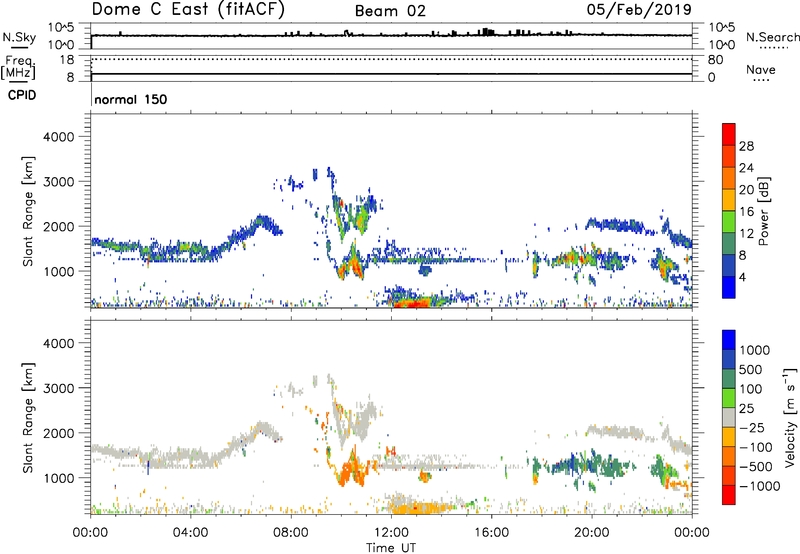
Task: Click the "24" label on Power color bar
Action: tap(746, 168)
